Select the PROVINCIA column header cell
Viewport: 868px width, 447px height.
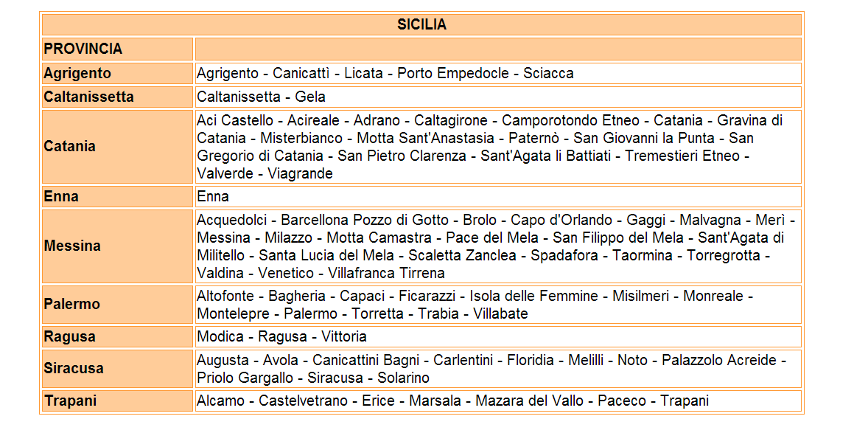(117, 49)
